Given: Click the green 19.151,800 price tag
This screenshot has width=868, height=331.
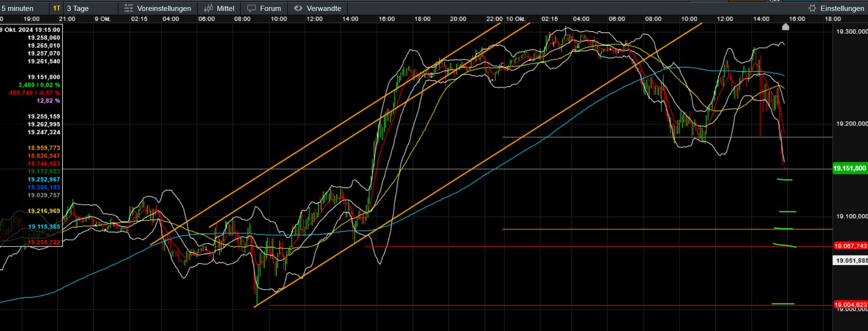Looking at the screenshot, I should (850, 168).
